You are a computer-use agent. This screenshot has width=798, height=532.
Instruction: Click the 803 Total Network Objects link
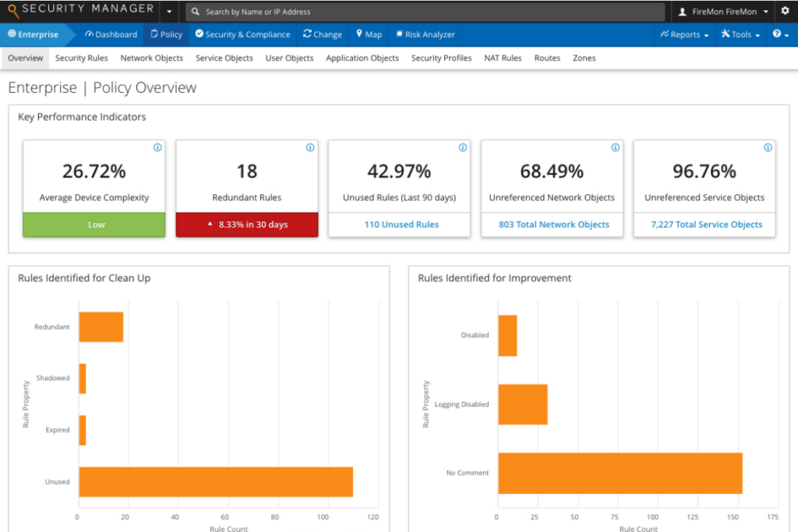click(552, 224)
